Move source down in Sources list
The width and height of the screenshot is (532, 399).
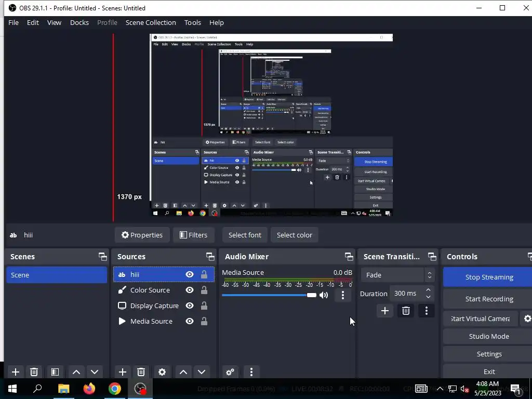pos(202,372)
